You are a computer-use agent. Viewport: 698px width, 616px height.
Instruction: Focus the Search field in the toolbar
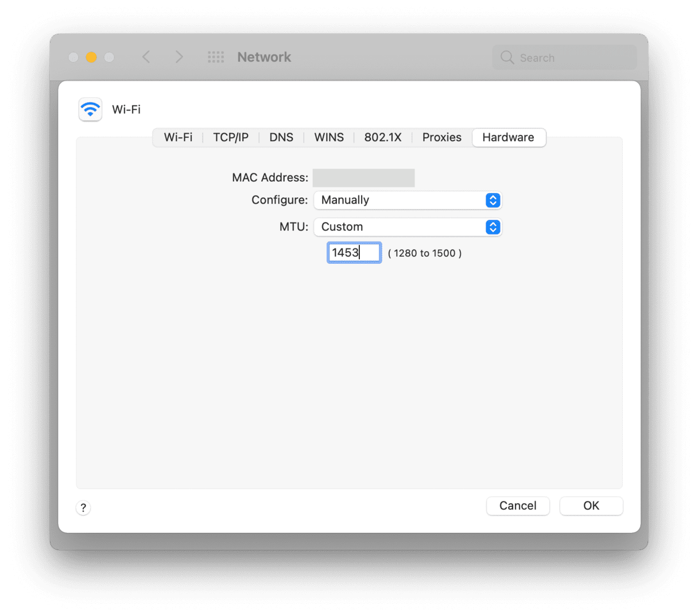[x=565, y=57]
